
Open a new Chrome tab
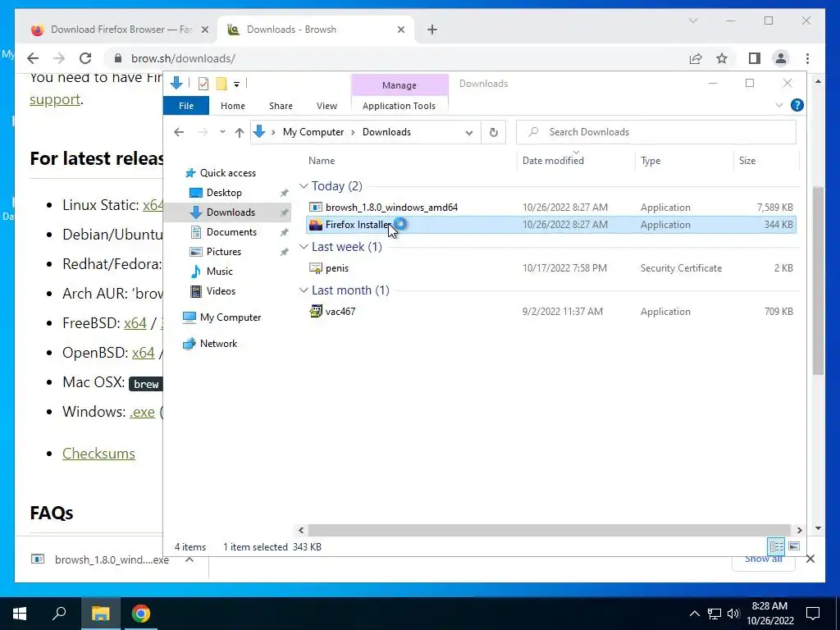tap(432, 30)
